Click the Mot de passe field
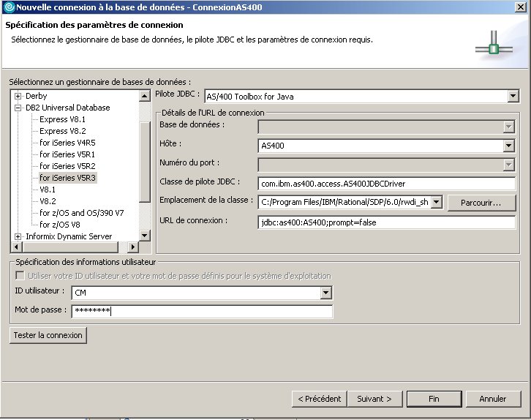531x420 pixels. 202,311
